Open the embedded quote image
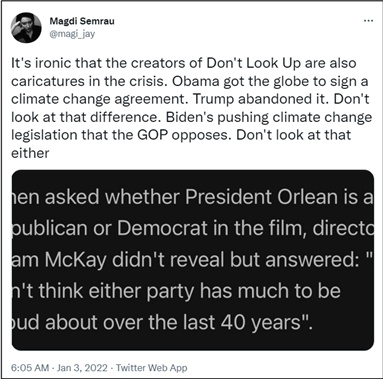383x379 pixels. pyautogui.click(x=193, y=260)
